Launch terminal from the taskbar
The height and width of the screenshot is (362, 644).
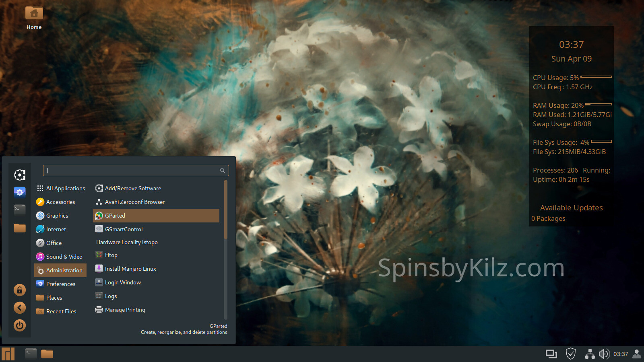point(31,354)
